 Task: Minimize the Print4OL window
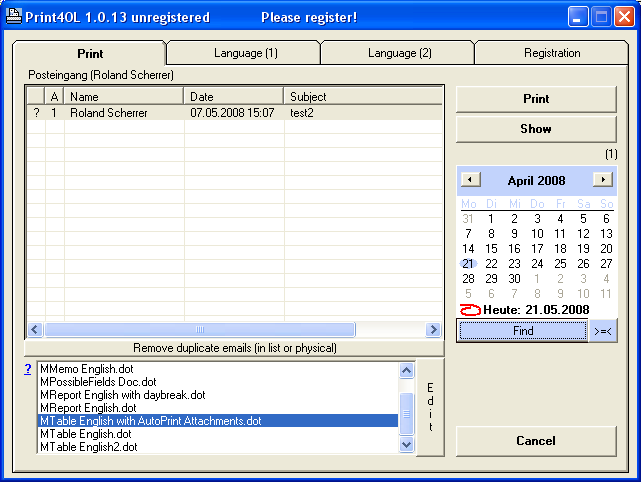point(578,17)
